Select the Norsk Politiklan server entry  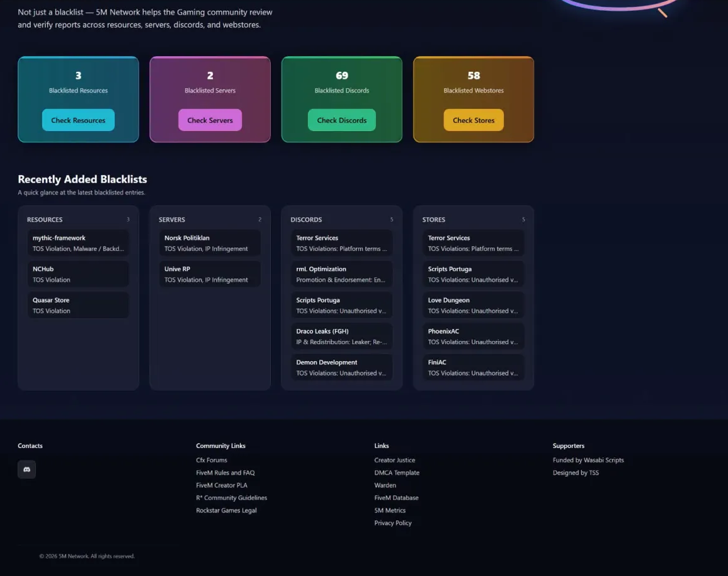(210, 243)
